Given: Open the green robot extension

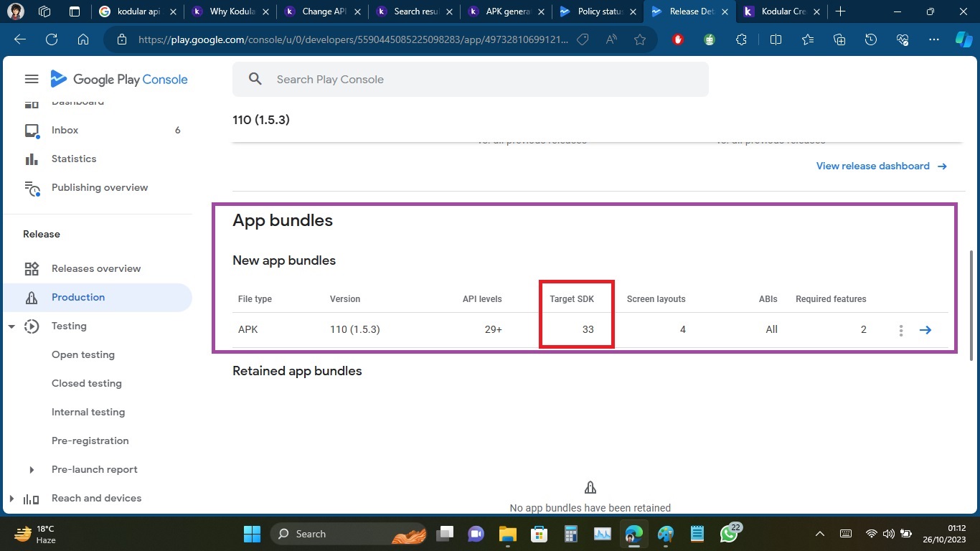Looking at the screenshot, I should 710,40.
